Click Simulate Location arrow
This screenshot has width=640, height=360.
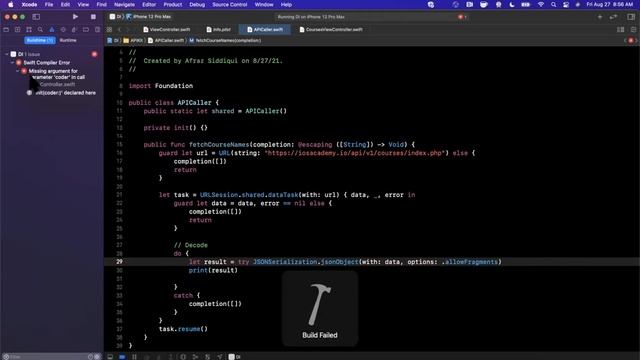220,357
